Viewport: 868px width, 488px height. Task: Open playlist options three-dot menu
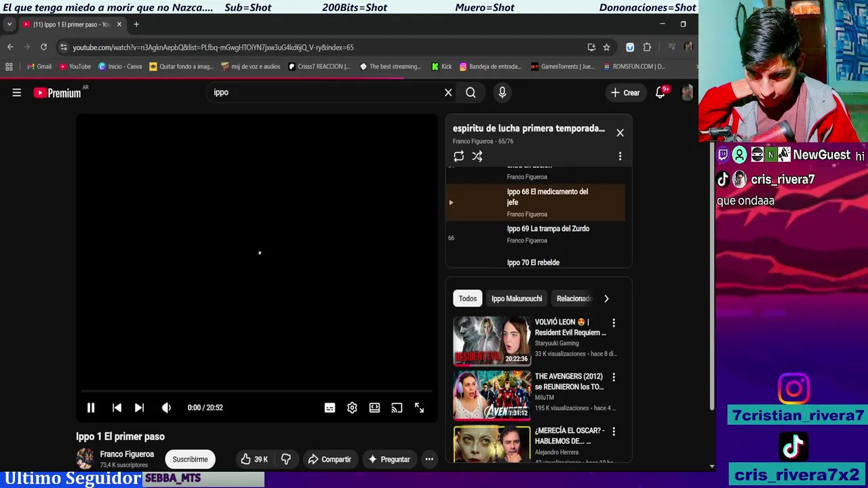point(620,157)
